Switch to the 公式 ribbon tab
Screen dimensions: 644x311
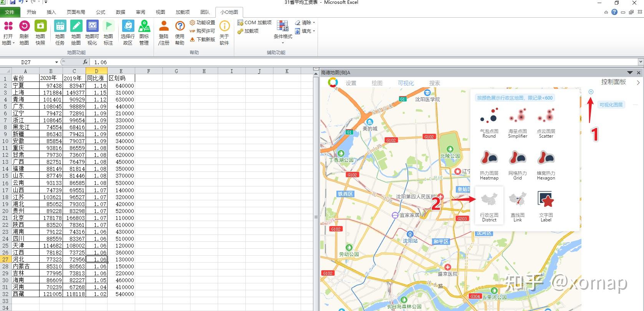pyautogui.click(x=101, y=12)
